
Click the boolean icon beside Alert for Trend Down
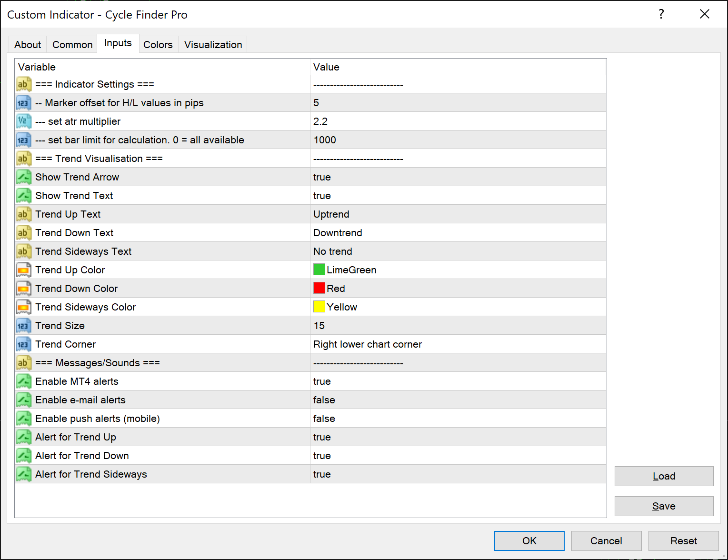[24, 456]
